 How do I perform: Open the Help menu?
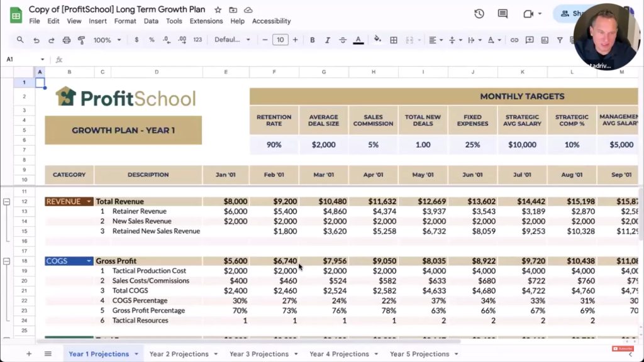237,21
